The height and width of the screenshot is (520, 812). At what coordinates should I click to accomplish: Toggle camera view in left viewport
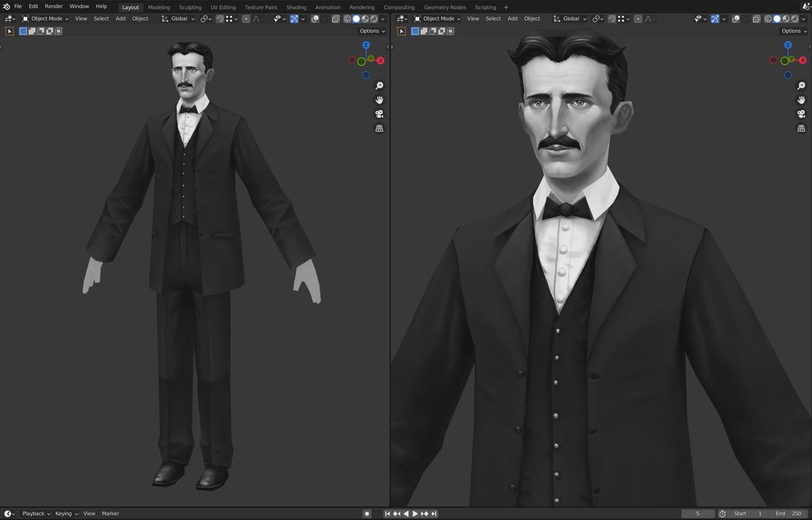pyautogui.click(x=379, y=114)
